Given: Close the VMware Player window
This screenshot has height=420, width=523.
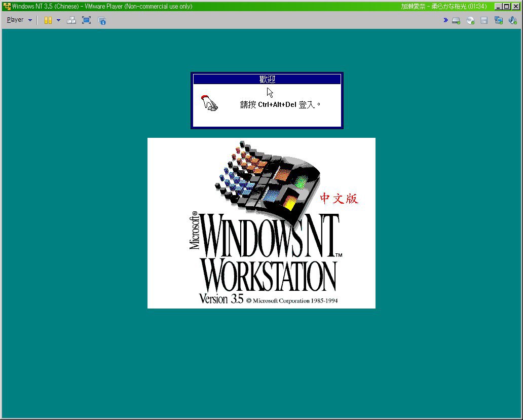Looking at the screenshot, I should [515, 7].
